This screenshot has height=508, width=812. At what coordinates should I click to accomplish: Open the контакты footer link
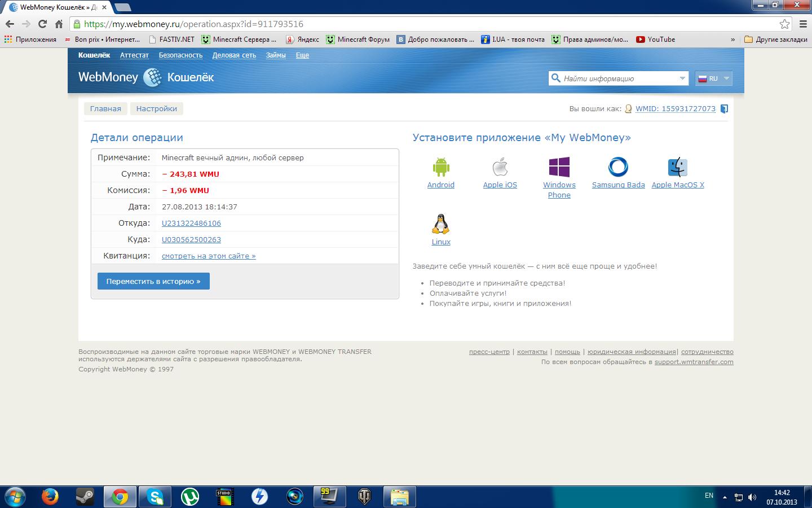point(532,352)
